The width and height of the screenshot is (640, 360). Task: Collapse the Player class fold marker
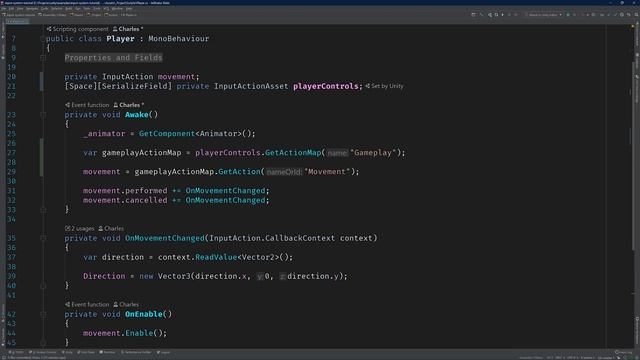[42, 39]
